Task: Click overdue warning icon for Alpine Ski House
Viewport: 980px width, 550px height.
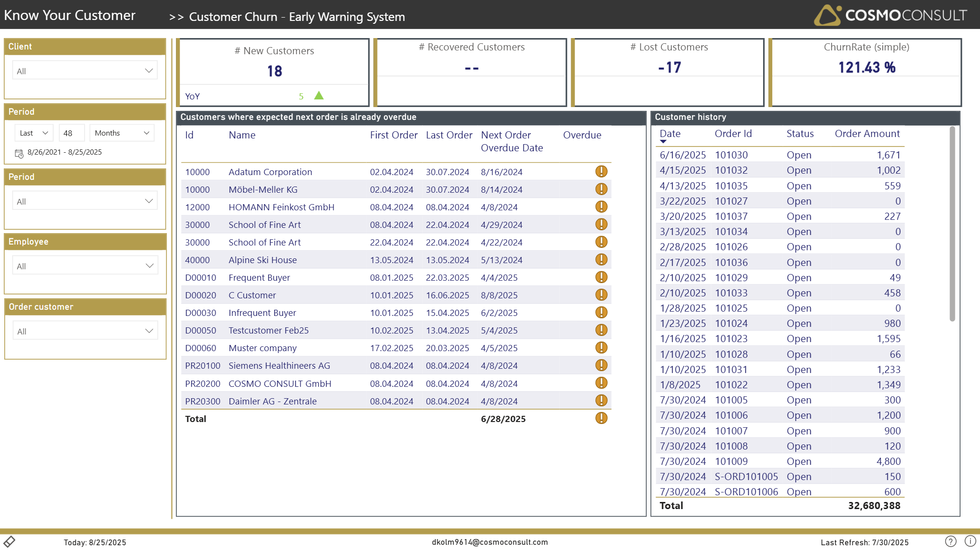Action: tap(601, 260)
